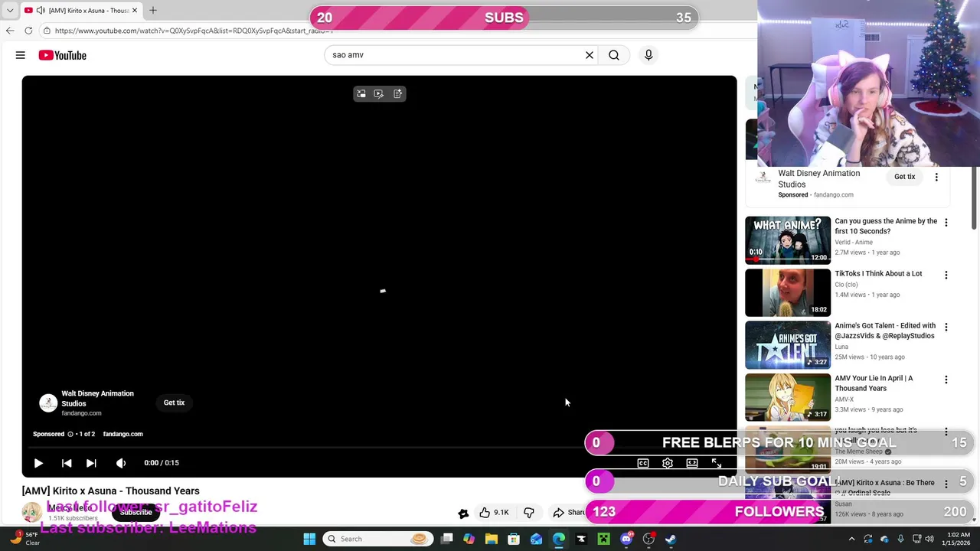Open Discord from the taskbar

pyautogui.click(x=626, y=539)
